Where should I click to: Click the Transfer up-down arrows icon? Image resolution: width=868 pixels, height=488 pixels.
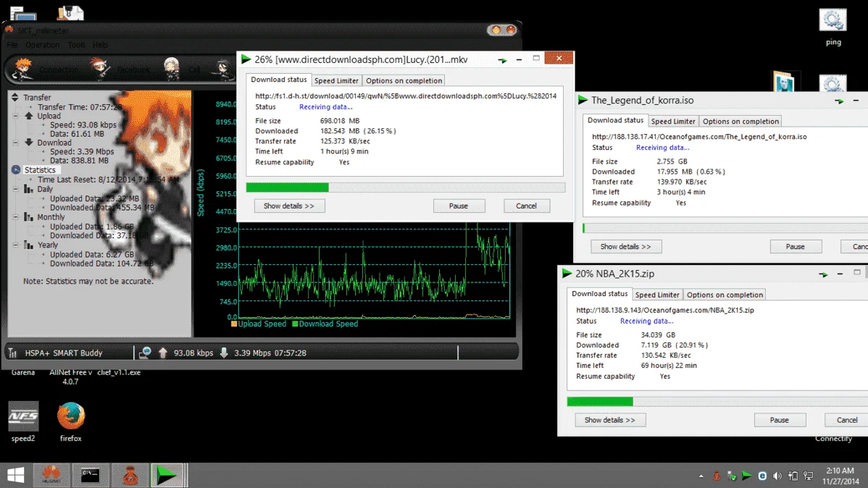pyautogui.click(x=15, y=97)
